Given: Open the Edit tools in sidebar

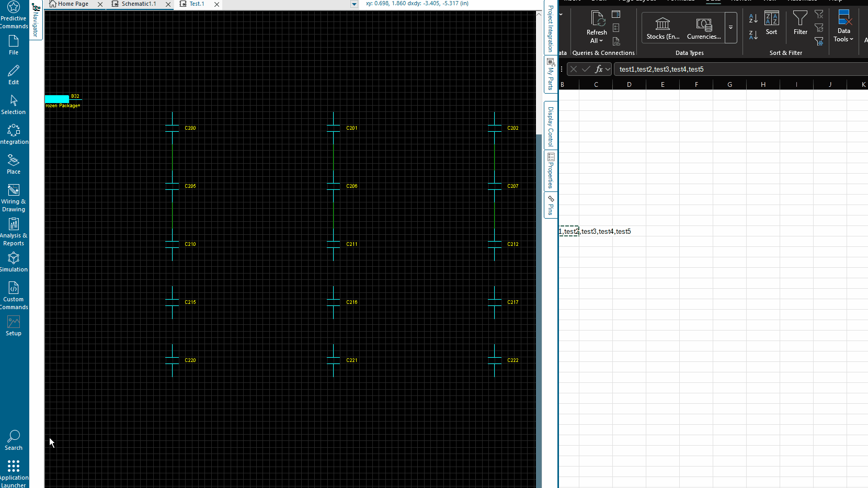Looking at the screenshot, I should click(14, 75).
